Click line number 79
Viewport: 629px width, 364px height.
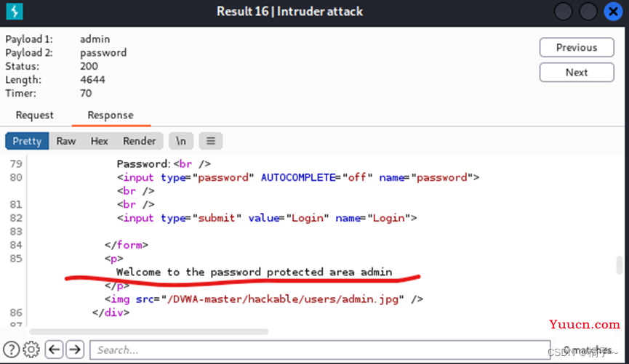coord(16,164)
